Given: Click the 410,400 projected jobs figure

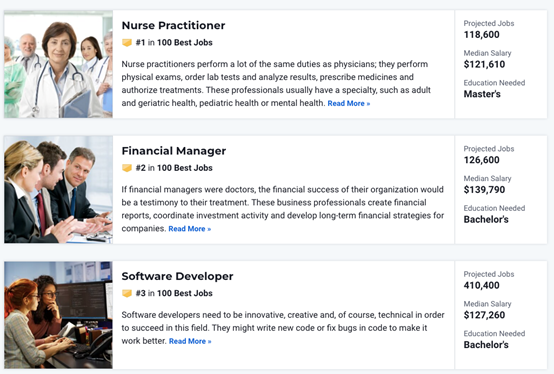Looking at the screenshot, I should pos(482,285).
